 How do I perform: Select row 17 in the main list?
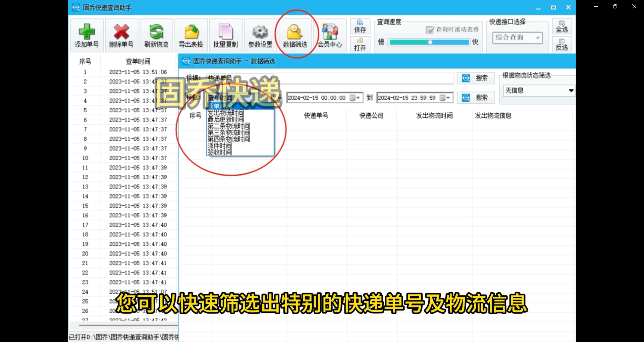tap(124, 225)
